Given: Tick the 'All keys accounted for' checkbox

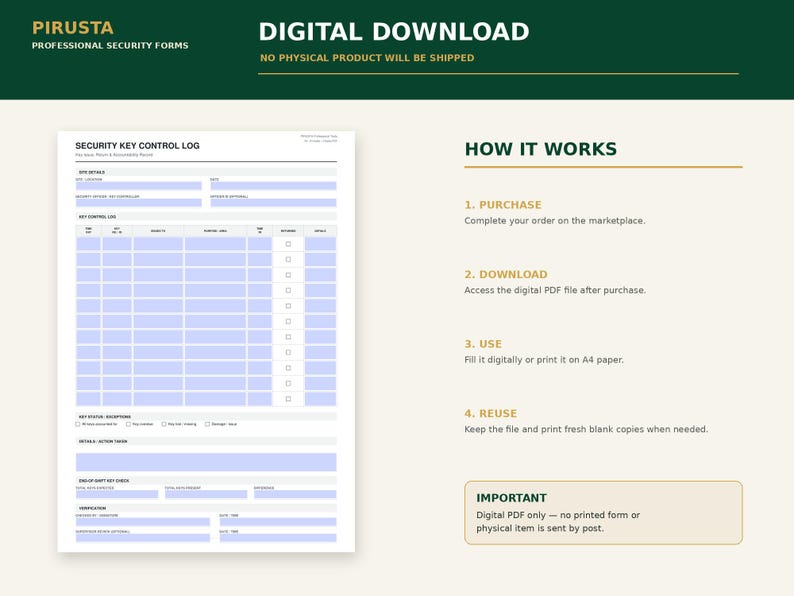Looking at the screenshot, I should tap(77, 424).
